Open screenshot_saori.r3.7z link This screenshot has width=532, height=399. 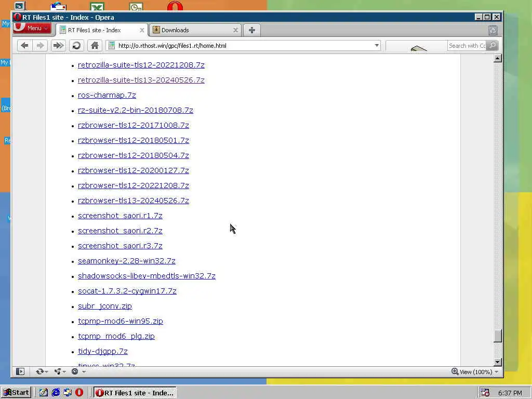tap(120, 246)
